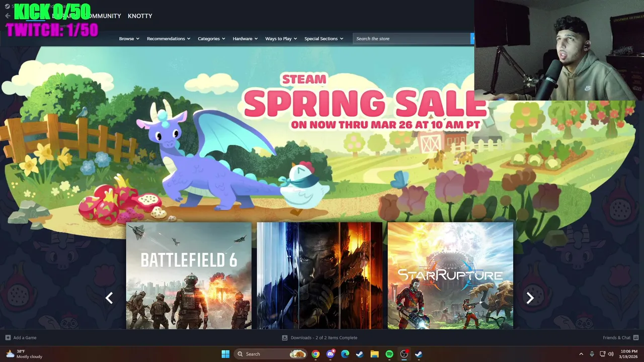Show previous featured games with left arrow
This screenshot has width=644, height=362.
pos(109,298)
